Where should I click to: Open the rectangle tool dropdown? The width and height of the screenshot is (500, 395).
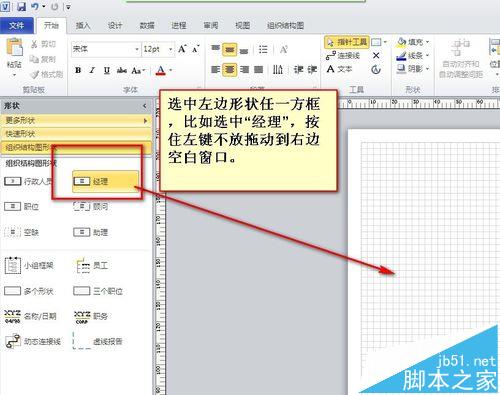pos(385,42)
